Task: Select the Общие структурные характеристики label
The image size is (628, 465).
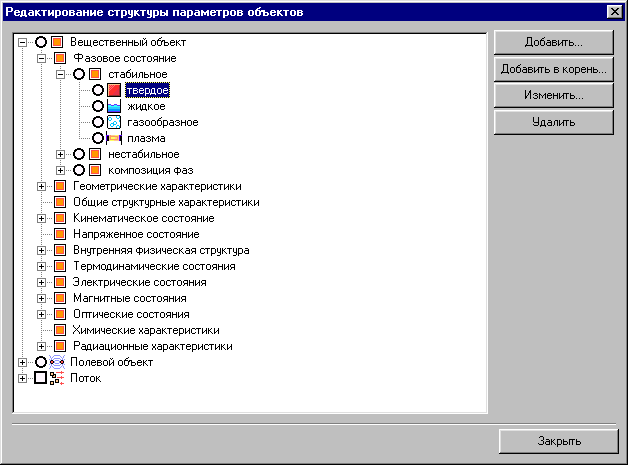Action: click(x=166, y=202)
